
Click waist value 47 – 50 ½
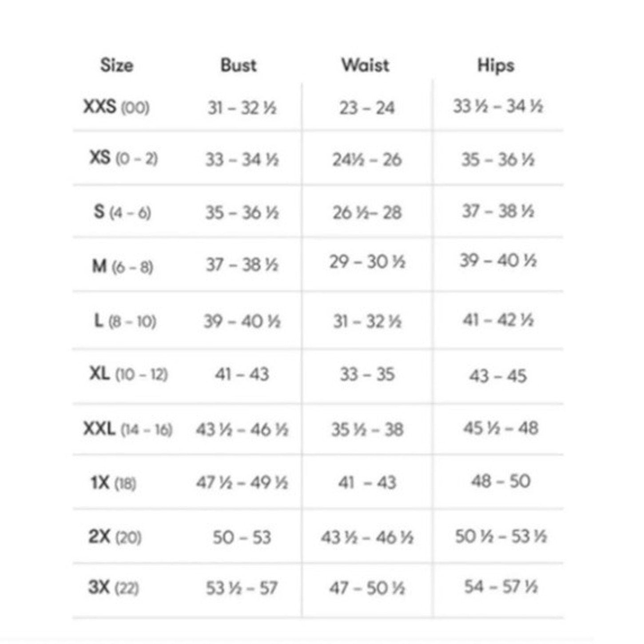(x=367, y=588)
